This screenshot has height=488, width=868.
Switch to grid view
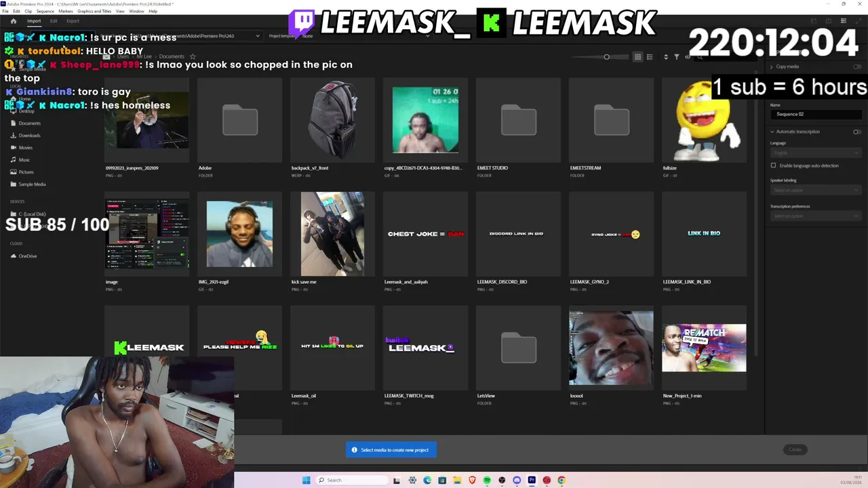point(637,57)
